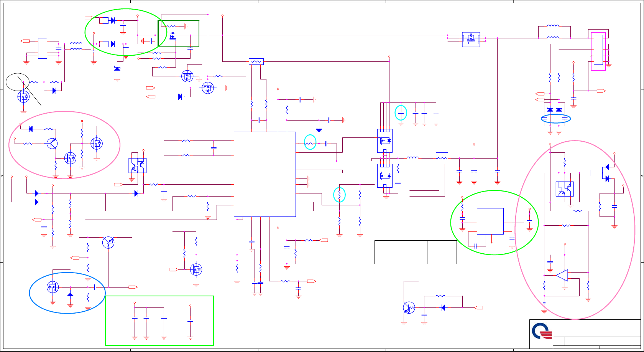Select the capacitor circled in cyan
The height and width of the screenshot is (352, 644).
(x=401, y=113)
